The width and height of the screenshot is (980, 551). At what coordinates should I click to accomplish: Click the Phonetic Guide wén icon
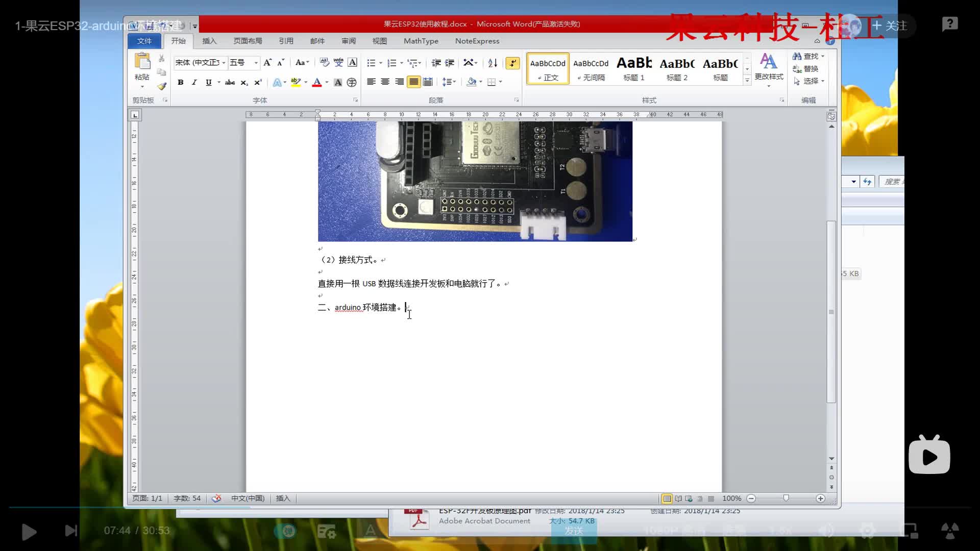338,62
